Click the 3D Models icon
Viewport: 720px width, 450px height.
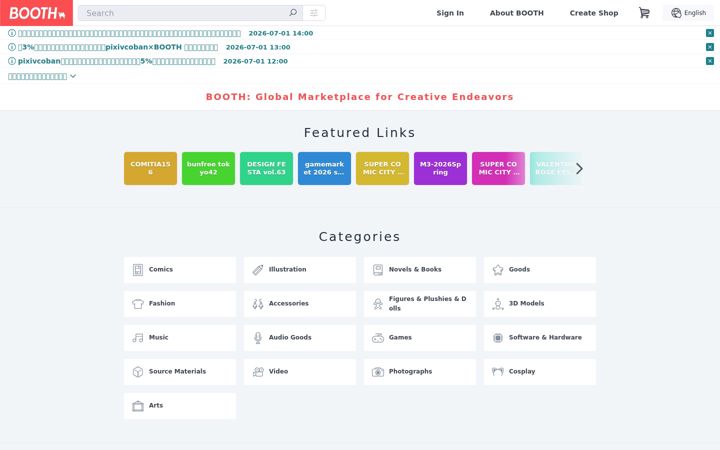pyautogui.click(x=498, y=304)
